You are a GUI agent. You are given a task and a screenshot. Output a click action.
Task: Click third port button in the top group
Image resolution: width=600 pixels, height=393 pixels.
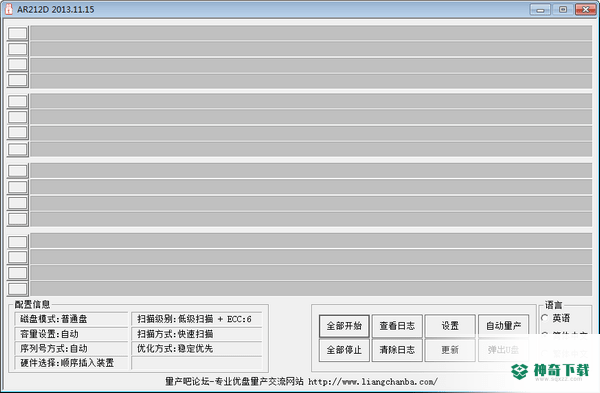(x=18, y=65)
